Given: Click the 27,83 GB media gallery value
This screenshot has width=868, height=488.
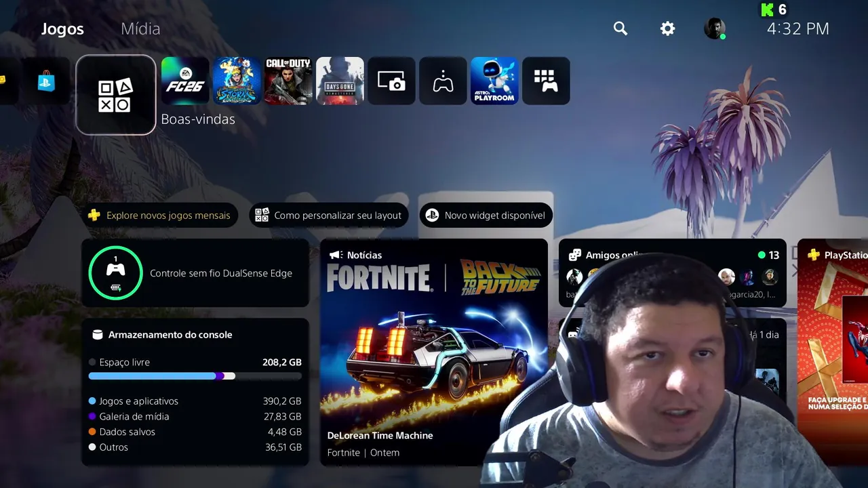Looking at the screenshot, I should [283, 416].
